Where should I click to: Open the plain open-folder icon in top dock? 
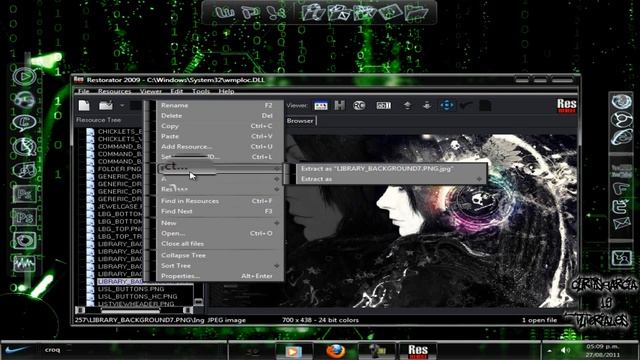click(416, 13)
